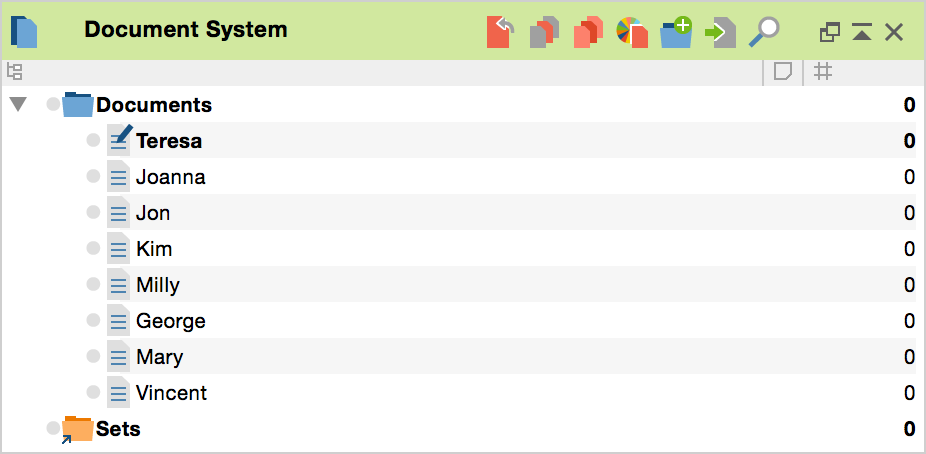Select the Kim document
The width and height of the screenshot is (926, 454).
pyautogui.click(x=154, y=249)
